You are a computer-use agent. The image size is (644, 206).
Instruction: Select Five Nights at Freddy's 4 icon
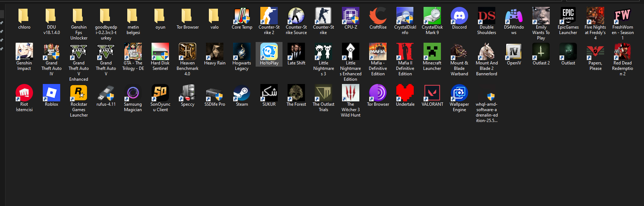tap(595, 16)
